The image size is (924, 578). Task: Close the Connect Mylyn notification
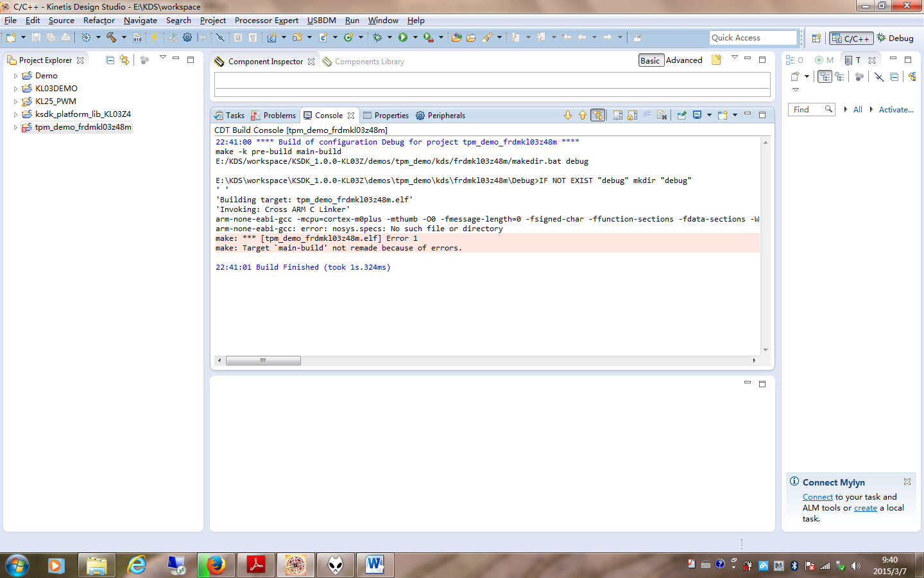coord(907,482)
